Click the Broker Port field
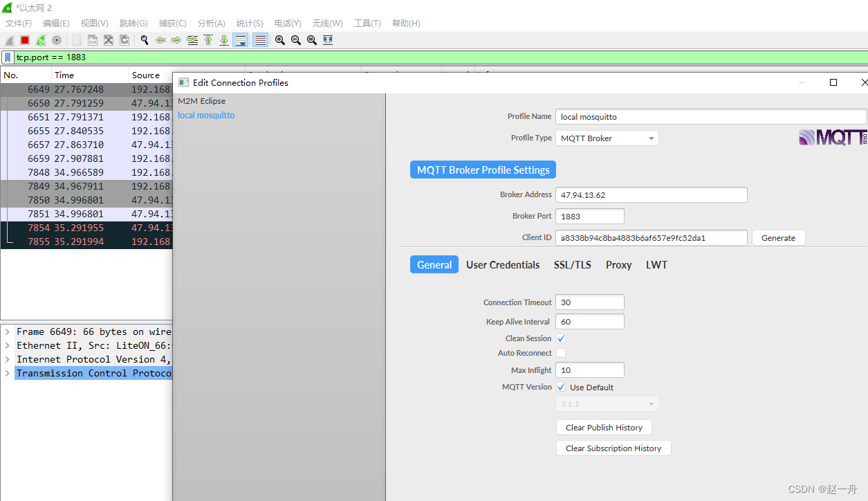 pyautogui.click(x=590, y=217)
